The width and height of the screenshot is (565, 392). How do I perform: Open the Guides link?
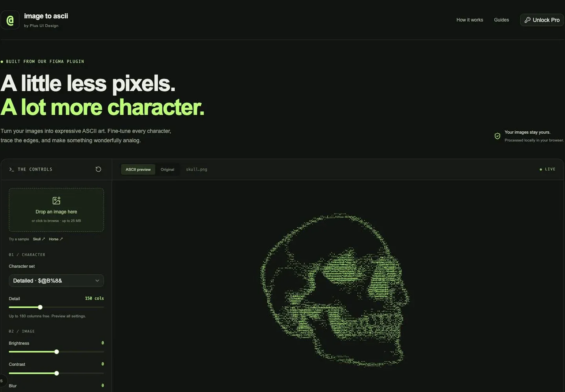[x=501, y=20]
